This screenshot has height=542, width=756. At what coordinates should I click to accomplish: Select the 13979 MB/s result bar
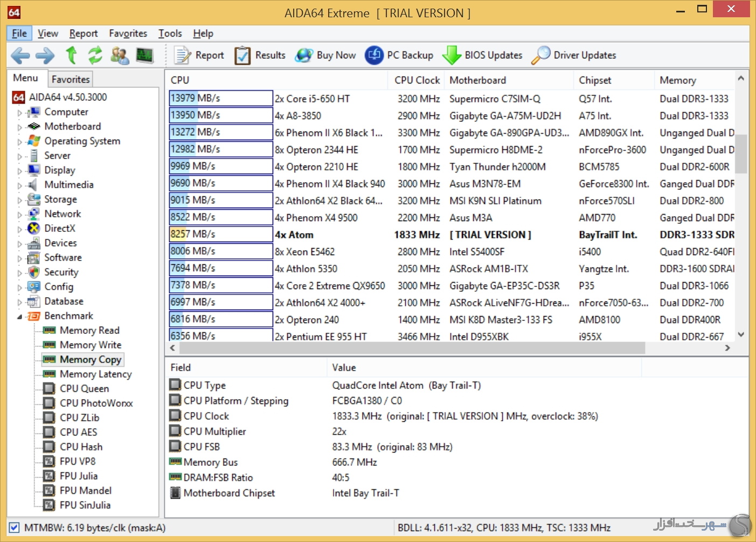[x=221, y=98]
